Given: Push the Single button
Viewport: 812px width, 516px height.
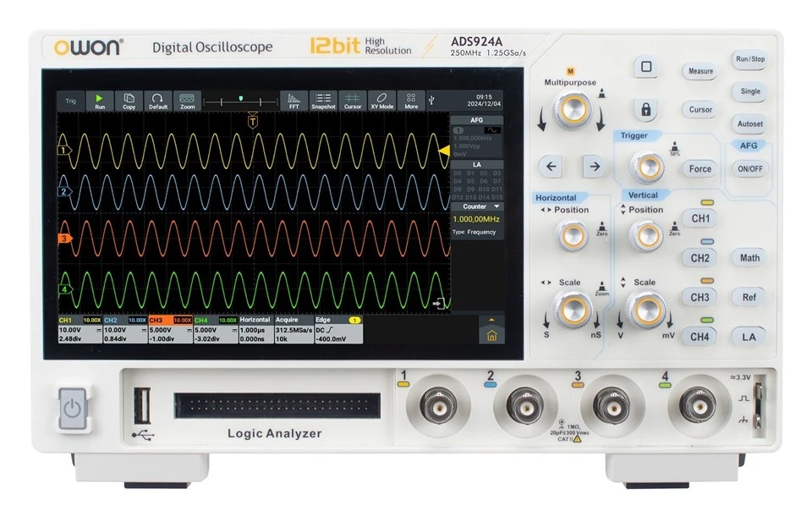Looking at the screenshot, I should click(750, 91).
